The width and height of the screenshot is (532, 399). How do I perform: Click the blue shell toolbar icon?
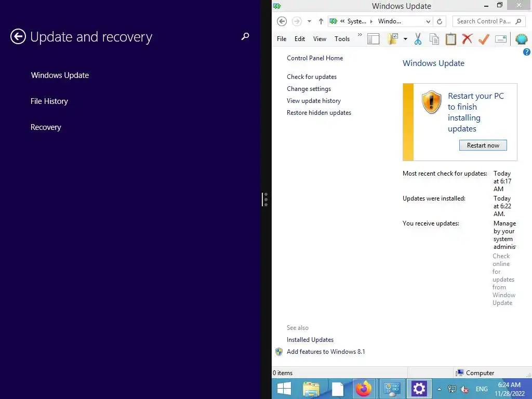(521, 39)
